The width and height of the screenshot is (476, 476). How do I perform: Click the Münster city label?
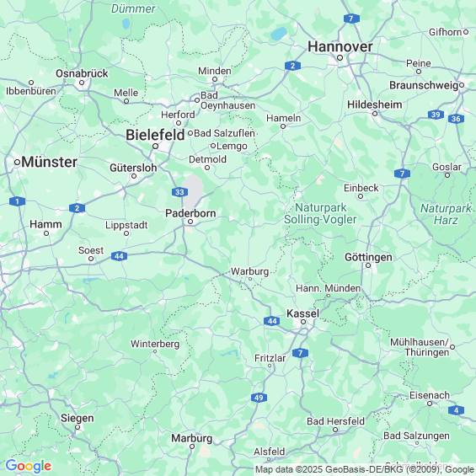49,162
